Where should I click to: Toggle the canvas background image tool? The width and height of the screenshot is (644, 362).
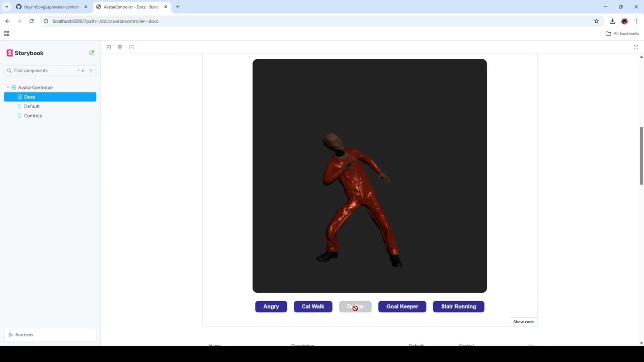coord(109,47)
